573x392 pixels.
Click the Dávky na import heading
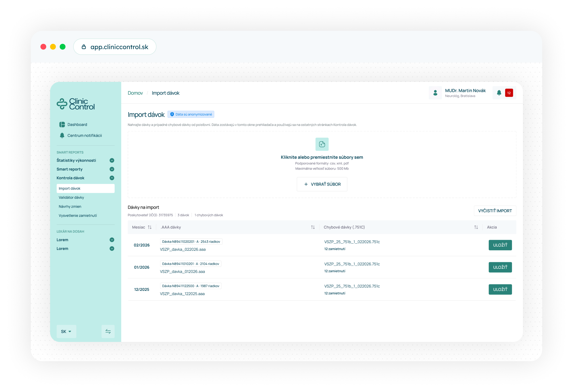[x=143, y=207]
